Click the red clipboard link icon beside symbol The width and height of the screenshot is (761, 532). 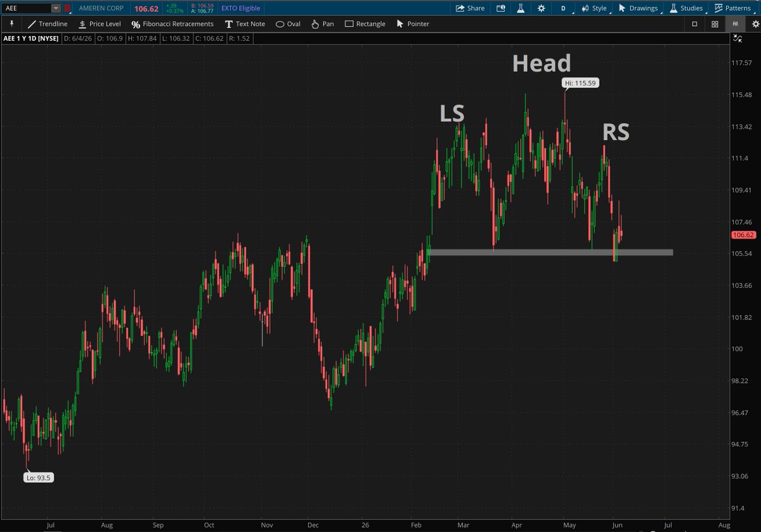(x=67, y=8)
